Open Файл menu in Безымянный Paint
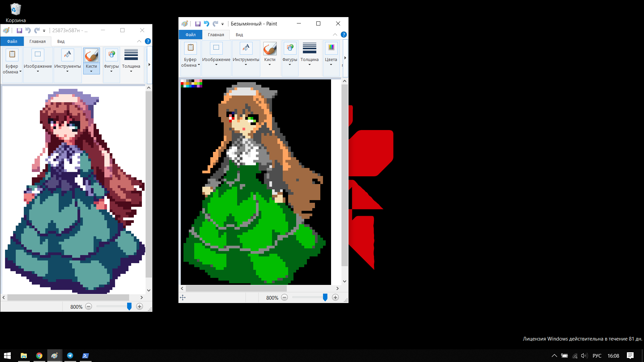 click(x=190, y=35)
